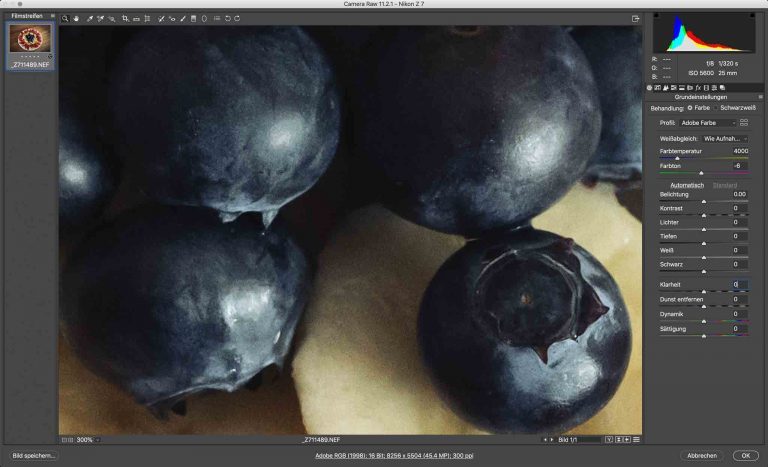Select the Graduated Filter tool
The height and width of the screenshot is (467, 768).
193,19
